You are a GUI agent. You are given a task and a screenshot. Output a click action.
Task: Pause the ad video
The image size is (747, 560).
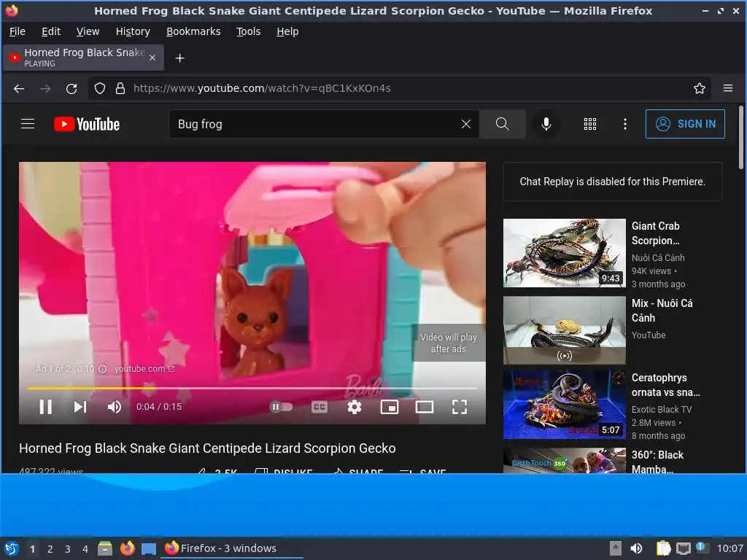(x=46, y=407)
